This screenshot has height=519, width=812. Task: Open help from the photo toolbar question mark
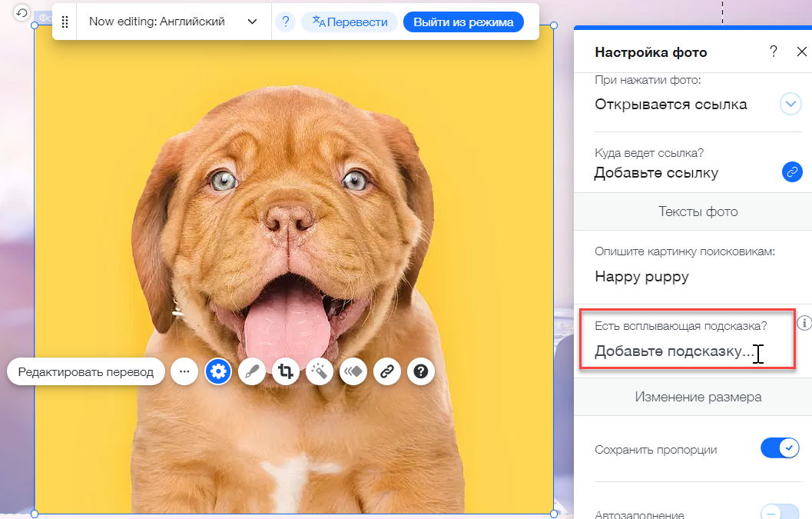coord(421,372)
